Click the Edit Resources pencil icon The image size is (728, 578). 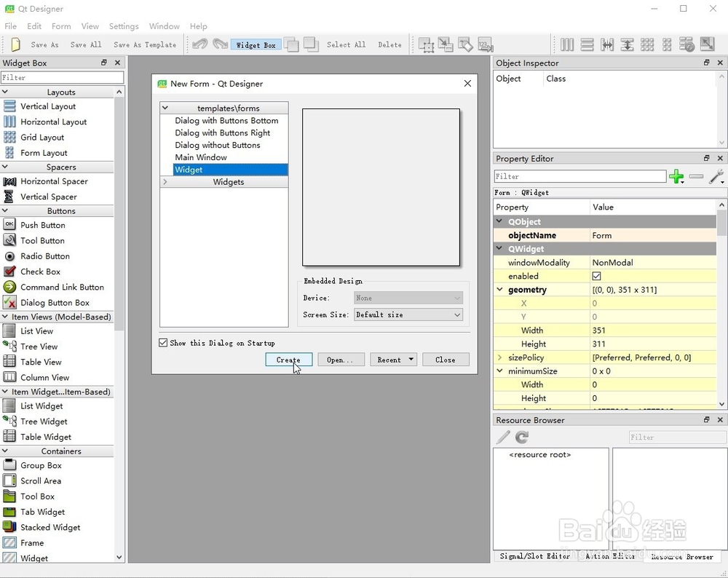503,437
